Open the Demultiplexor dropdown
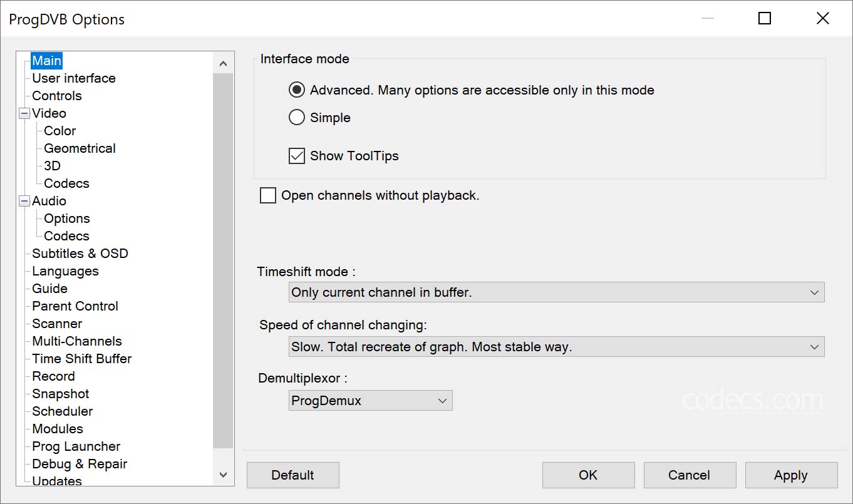853x504 pixels. [x=371, y=401]
